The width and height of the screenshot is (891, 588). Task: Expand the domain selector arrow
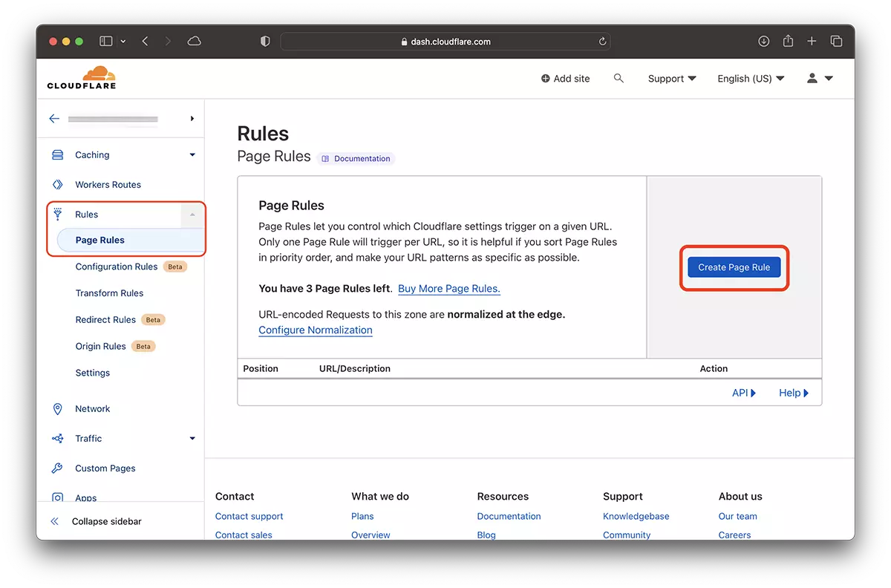192,119
